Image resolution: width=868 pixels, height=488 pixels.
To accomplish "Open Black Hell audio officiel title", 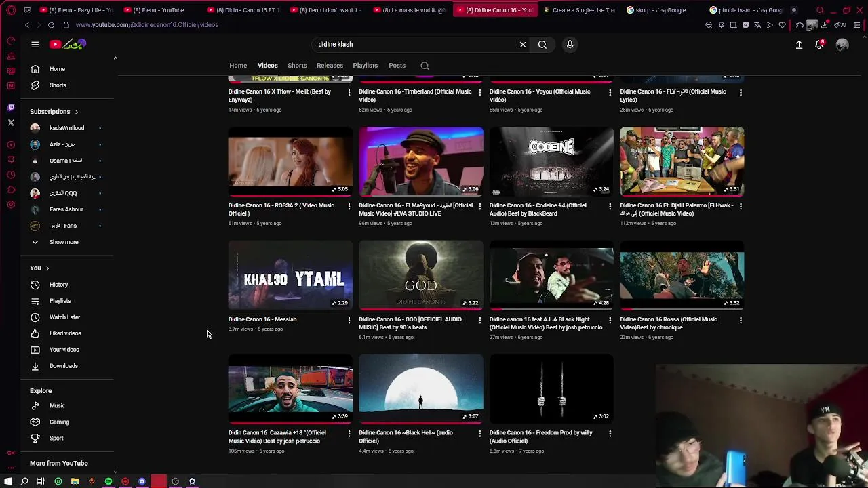I will tap(406, 437).
